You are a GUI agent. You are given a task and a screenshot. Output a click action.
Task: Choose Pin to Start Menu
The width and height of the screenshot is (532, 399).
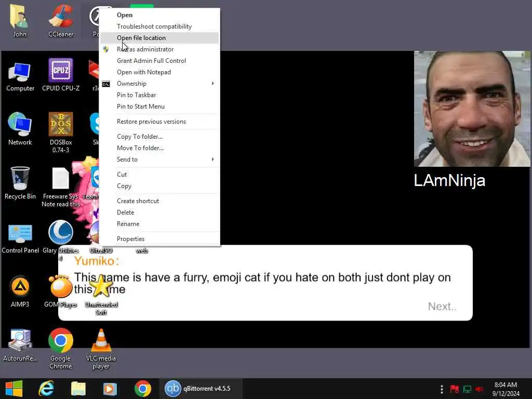159,106
